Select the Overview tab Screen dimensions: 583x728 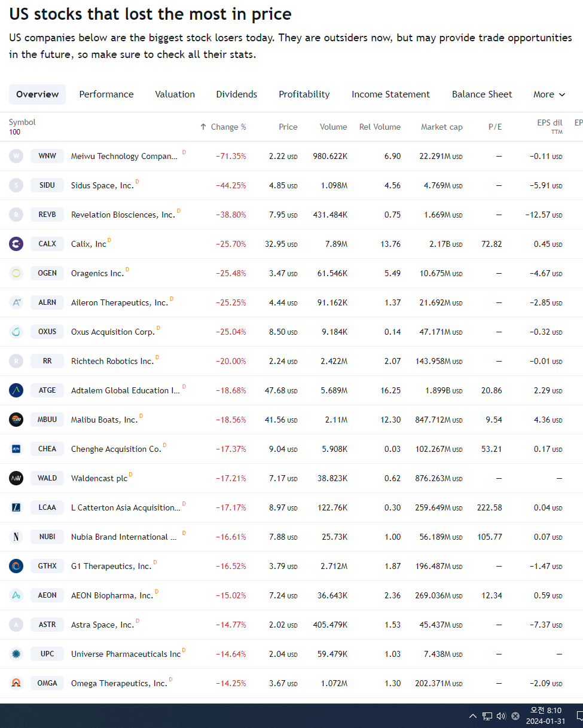[x=37, y=94]
